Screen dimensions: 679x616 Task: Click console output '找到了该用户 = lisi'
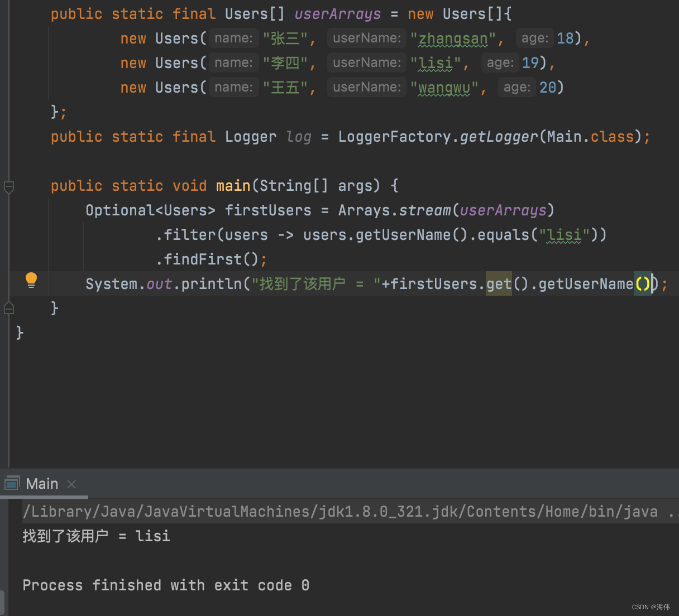pyautogui.click(x=96, y=536)
